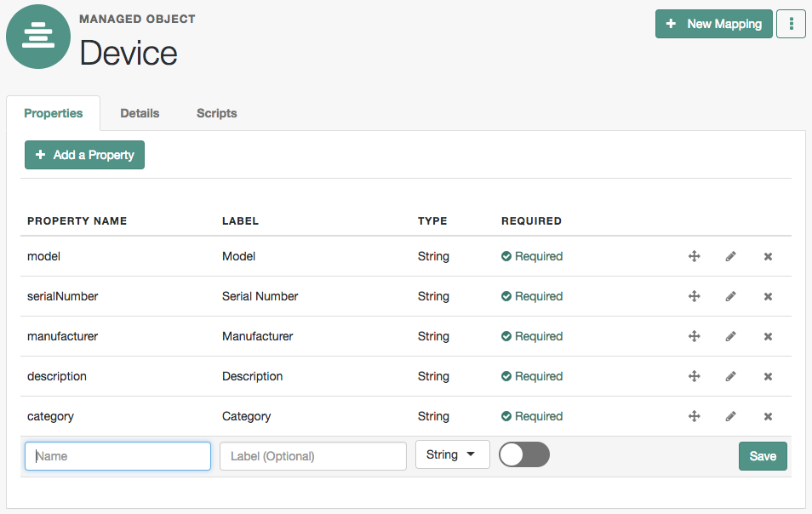Click the move icon for model row
This screenshot has width=812, height=514.
point(694,256)
